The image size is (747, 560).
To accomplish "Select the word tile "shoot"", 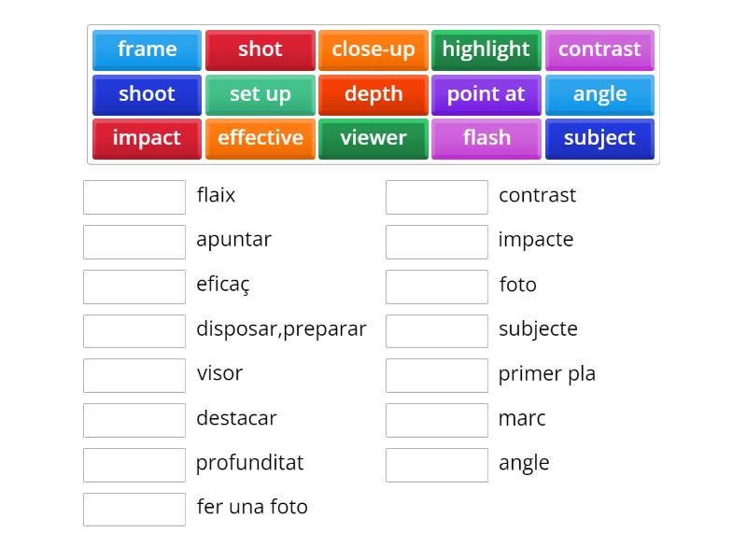I will coord(147,94).
